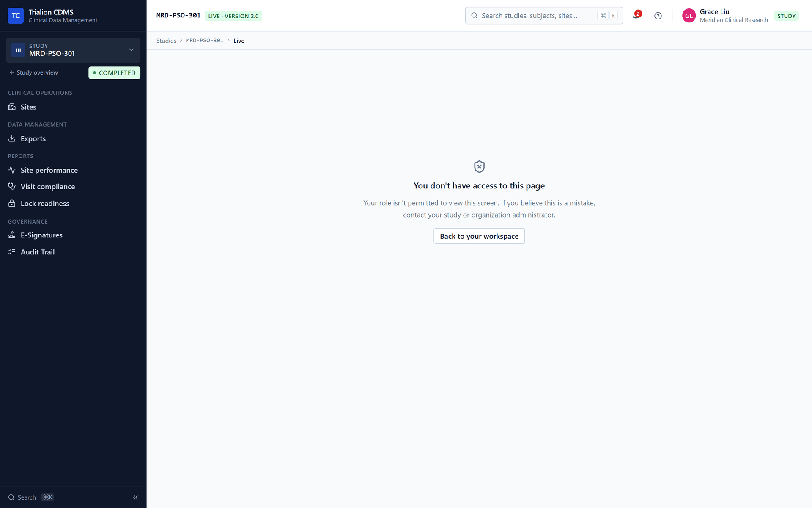Open the Lock readiness report
This screenshot has width=812, height=508.
73,203
